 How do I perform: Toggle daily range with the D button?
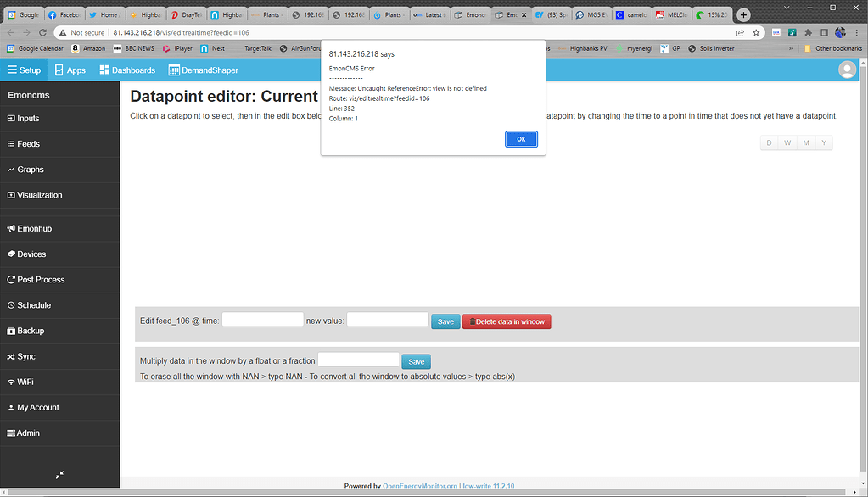768,142
